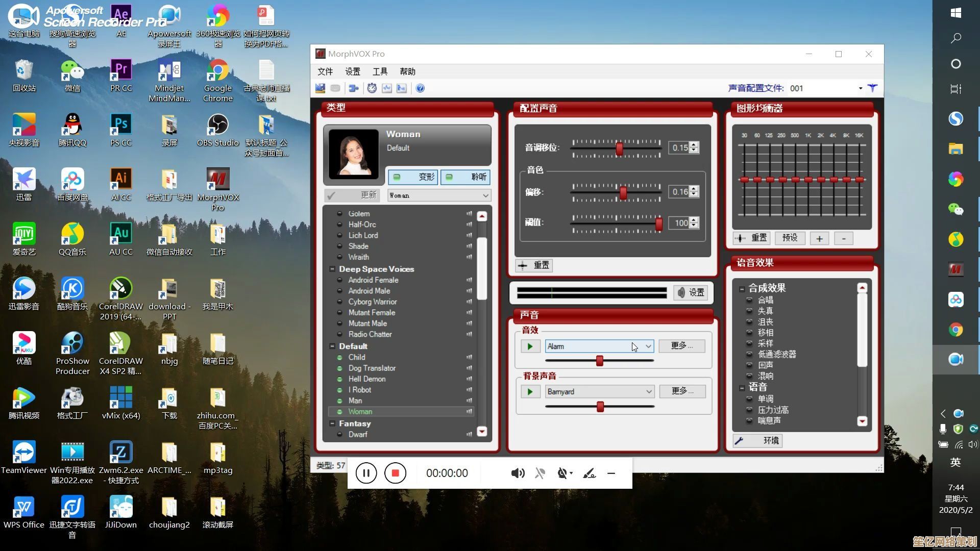The height and width of the screenshot is (551, 980).
Task: Toggle the 变形 morph button
Action: click(x=412, y=177)
